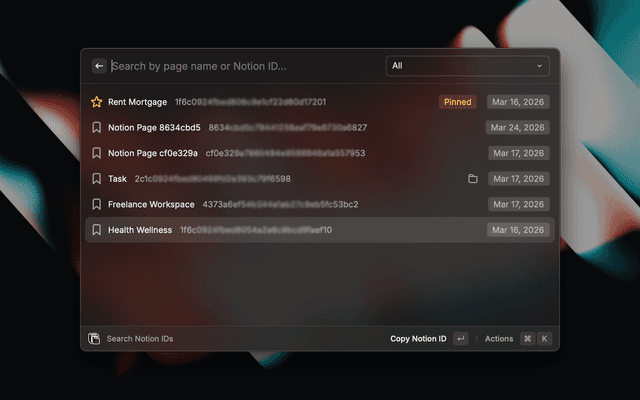Viewport: 640px width, 400px height.
Task: Click the bookmark icon for Freelance Workspace
Action: 97,204
